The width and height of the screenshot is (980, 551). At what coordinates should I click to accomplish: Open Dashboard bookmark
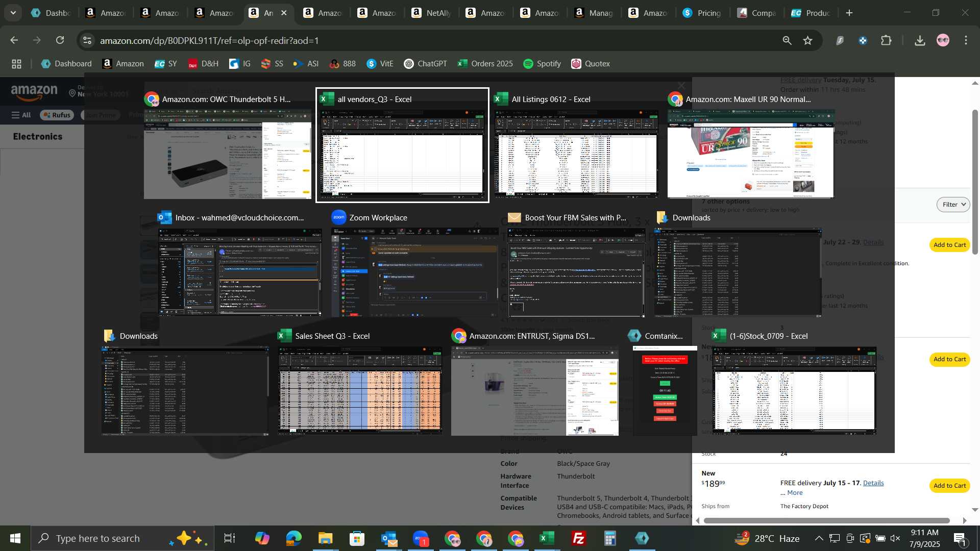click(x=66, y=64)
